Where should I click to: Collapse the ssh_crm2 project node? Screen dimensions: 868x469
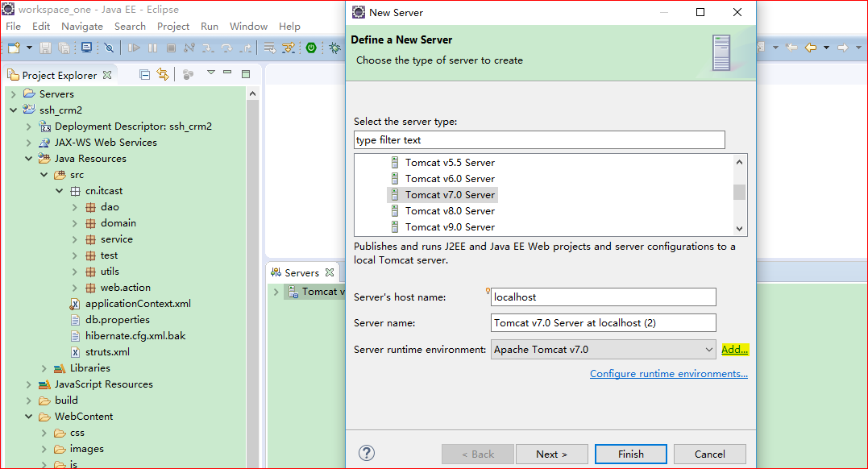pyautogui.click(x=13, y=110)
